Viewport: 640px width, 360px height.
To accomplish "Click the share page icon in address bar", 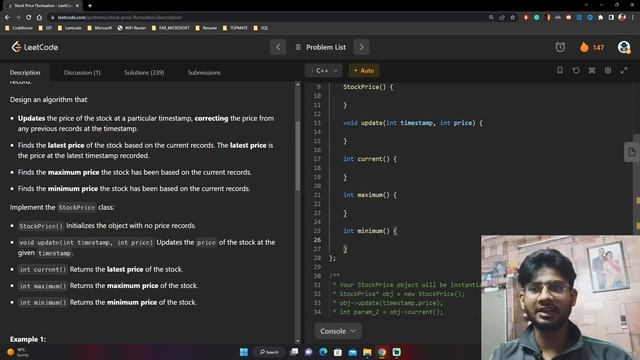I will [502, 17].
